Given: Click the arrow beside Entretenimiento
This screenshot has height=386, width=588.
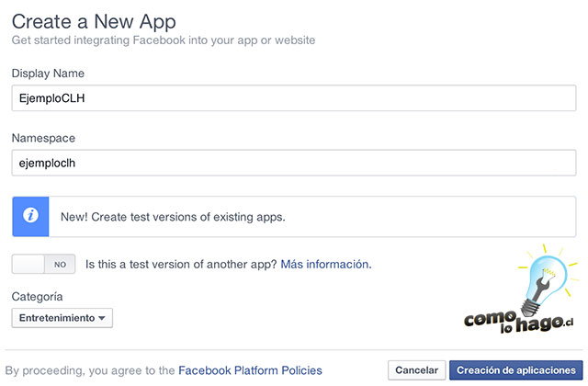Looking at the screenshot, I should pyautogui.click(x=102, y=318).
